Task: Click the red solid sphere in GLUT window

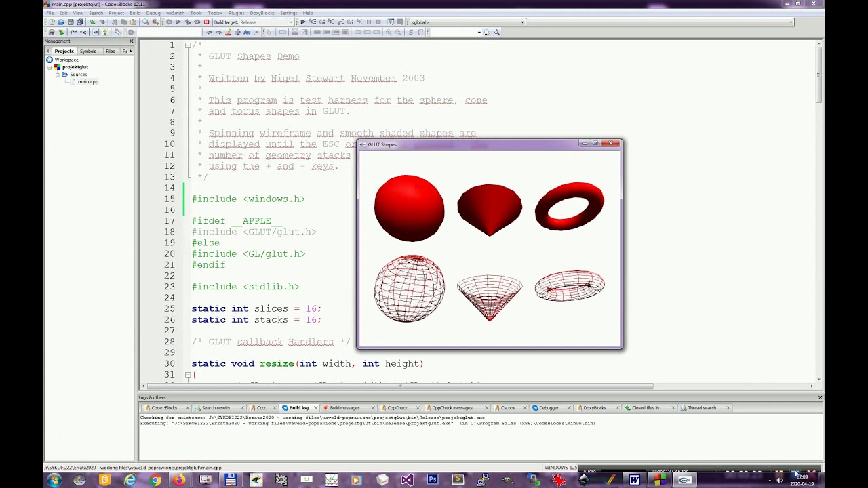Action: click(409, 208)
